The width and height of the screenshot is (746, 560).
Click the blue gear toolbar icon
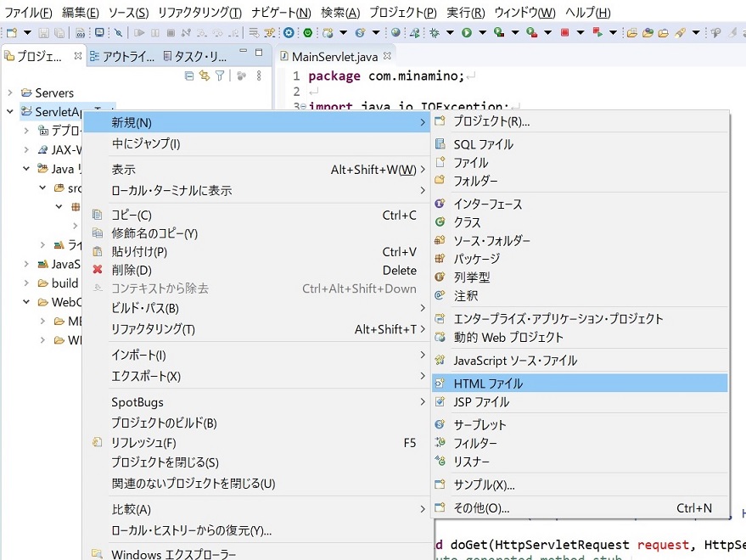coord(289,32)
